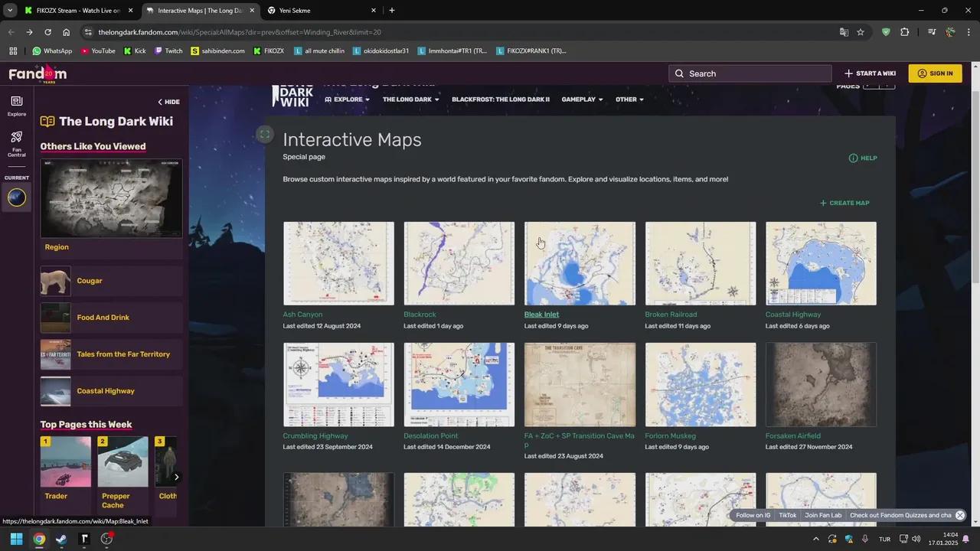
Task: Switch to the FIKOZX Stream tab
Action: (73, 11)
